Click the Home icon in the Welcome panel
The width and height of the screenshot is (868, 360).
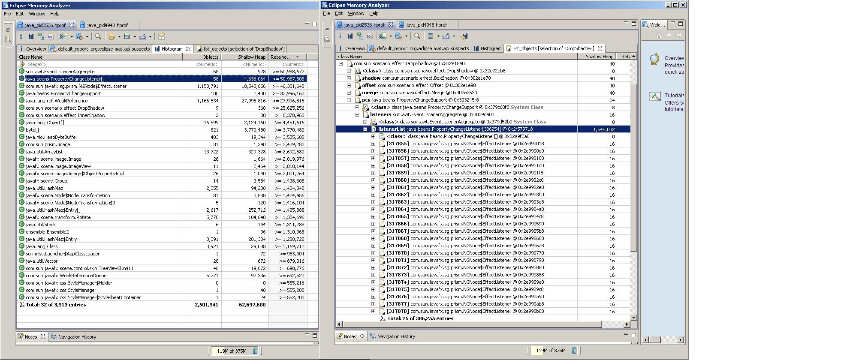659,36
